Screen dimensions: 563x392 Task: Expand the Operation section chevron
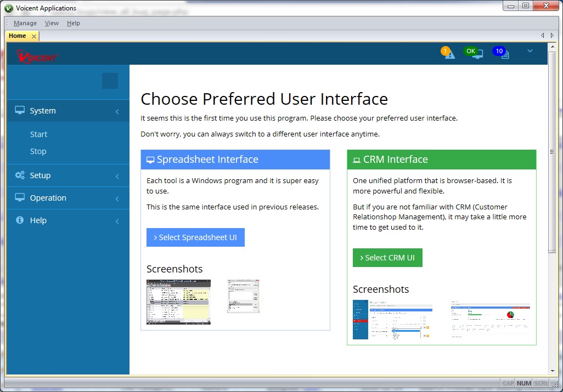(117, 199)
